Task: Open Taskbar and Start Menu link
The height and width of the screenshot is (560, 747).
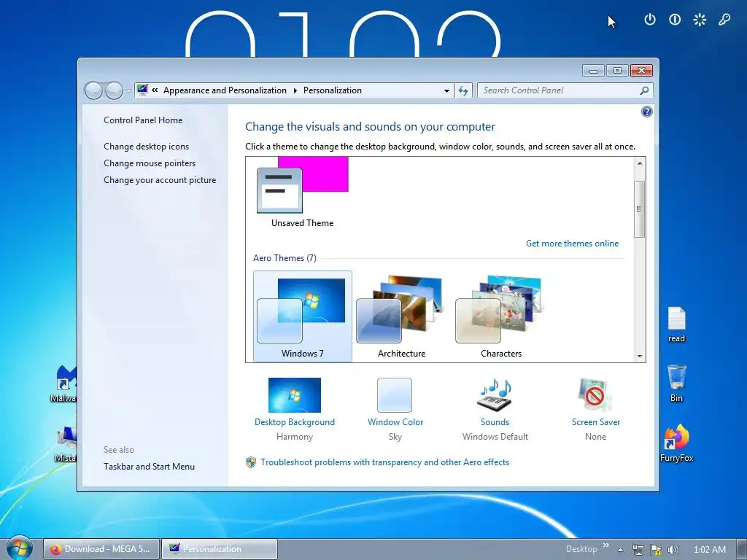Action: (149, 466)
